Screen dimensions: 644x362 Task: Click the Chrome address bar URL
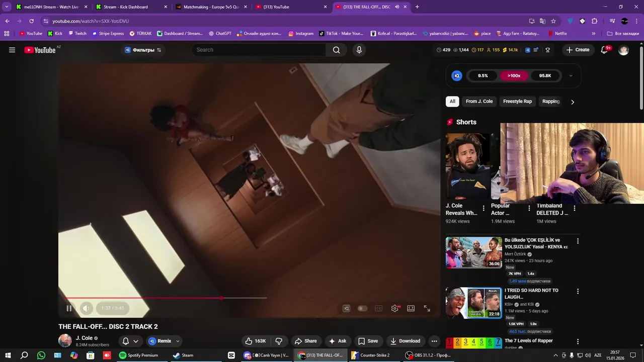click(x=91, y=21)
